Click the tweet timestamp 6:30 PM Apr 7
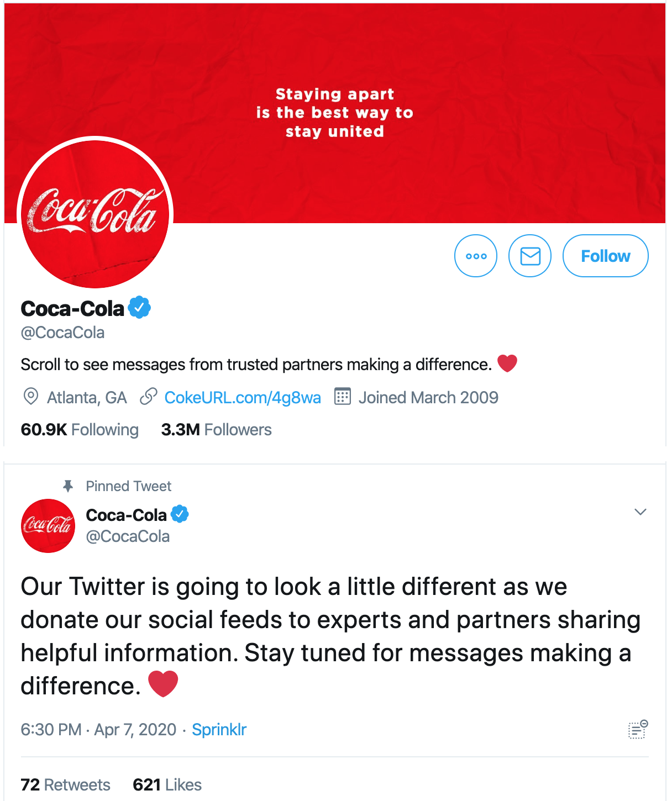The height and width of the screenshot is (801, 672). pyautogui.click(x=98, y=729)
